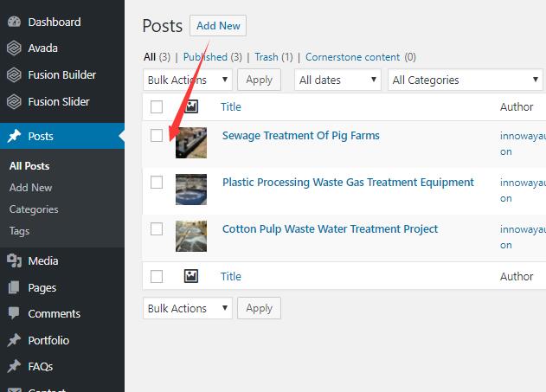This screenshot has height=392, width=546.
Task: Click the Add New button beside Posts
Action: point(218,25)
